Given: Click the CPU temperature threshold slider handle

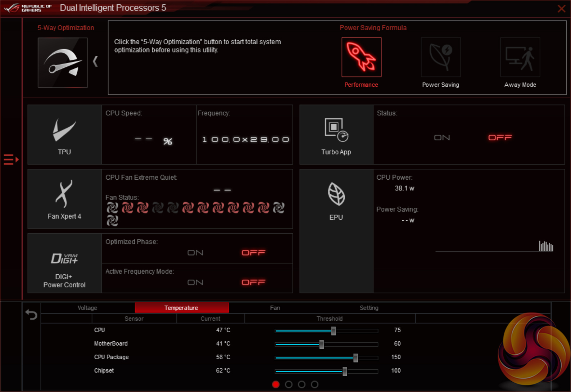Looking at the screenshot, I should tap(334, 330).
